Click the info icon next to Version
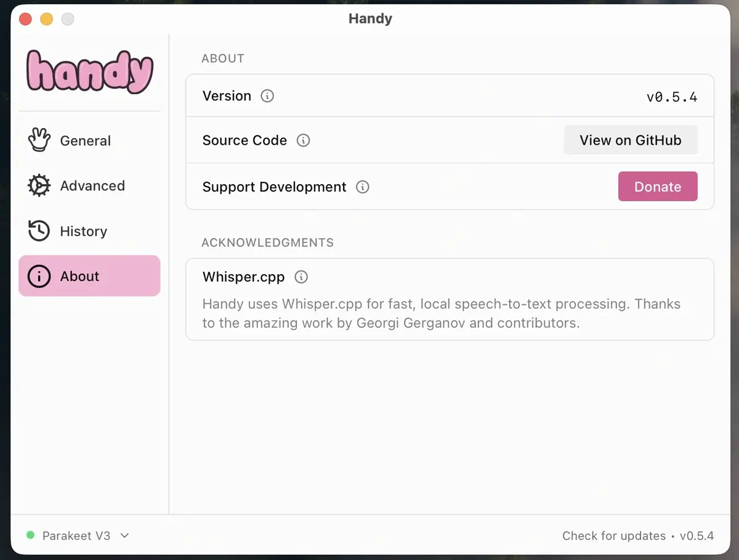The width and height of the screenshot is (739, 560). (266, 96)
